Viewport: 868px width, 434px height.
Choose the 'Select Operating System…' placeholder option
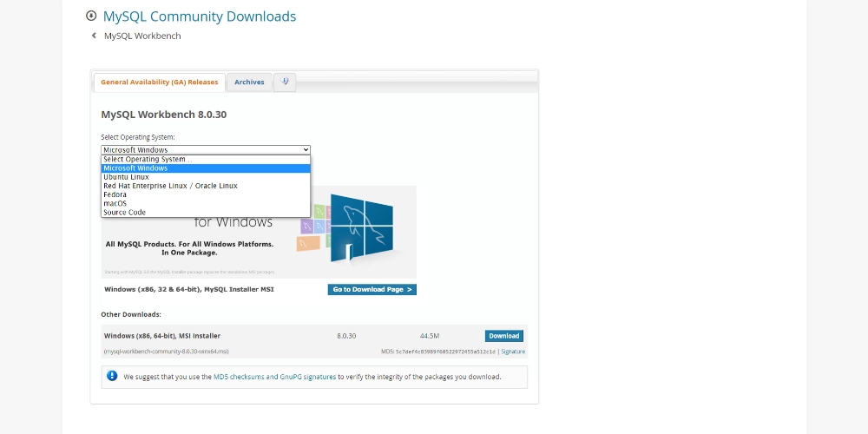click(x=206, y=160)
